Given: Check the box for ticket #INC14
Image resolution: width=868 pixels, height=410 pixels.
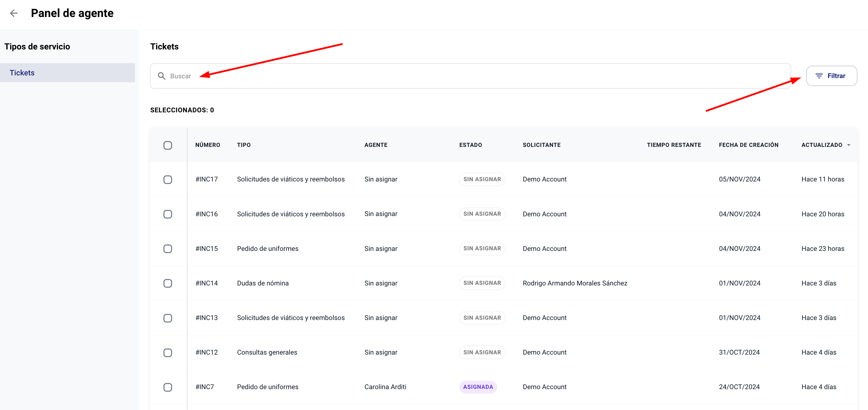Looking at the screenshot, I should pyautogui.click(x=167, y=283).
